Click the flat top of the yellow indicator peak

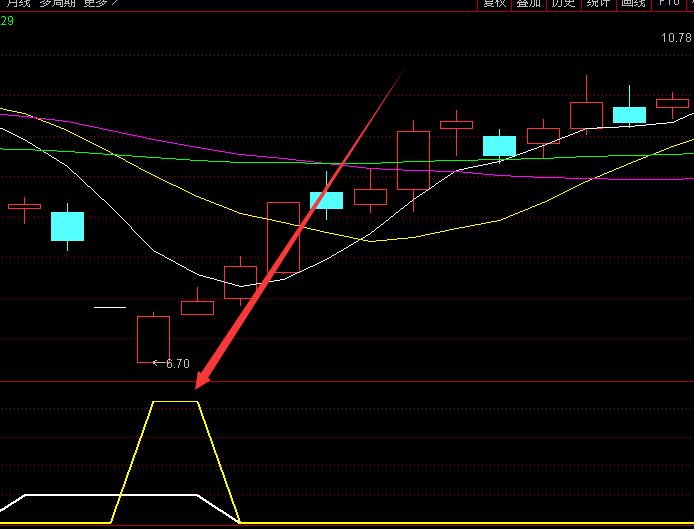point(175,402)
